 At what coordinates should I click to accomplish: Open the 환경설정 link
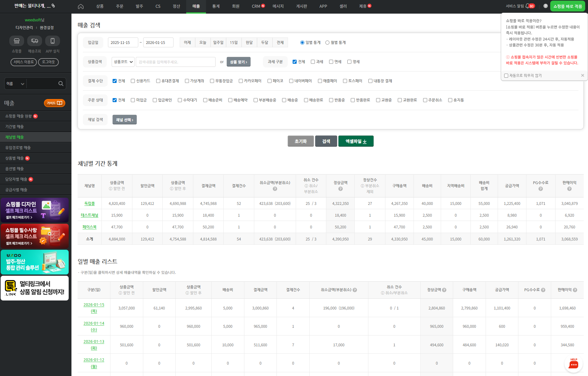[47, 28]
